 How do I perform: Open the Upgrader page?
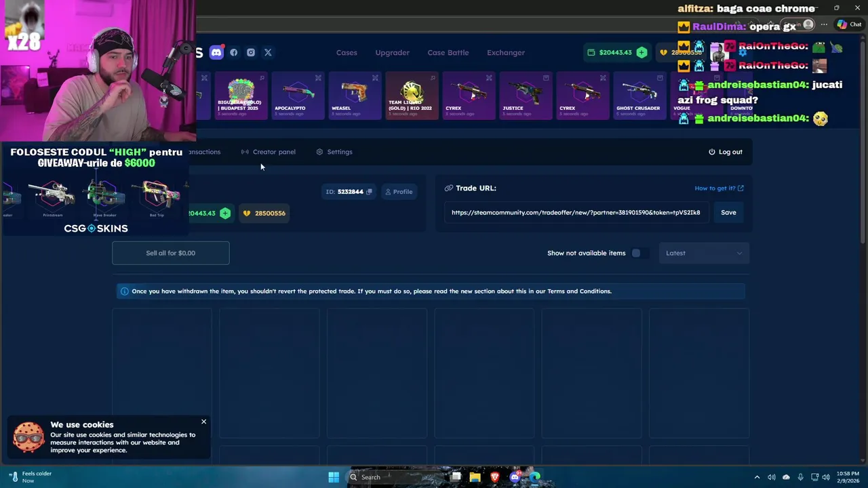point(393,52)
